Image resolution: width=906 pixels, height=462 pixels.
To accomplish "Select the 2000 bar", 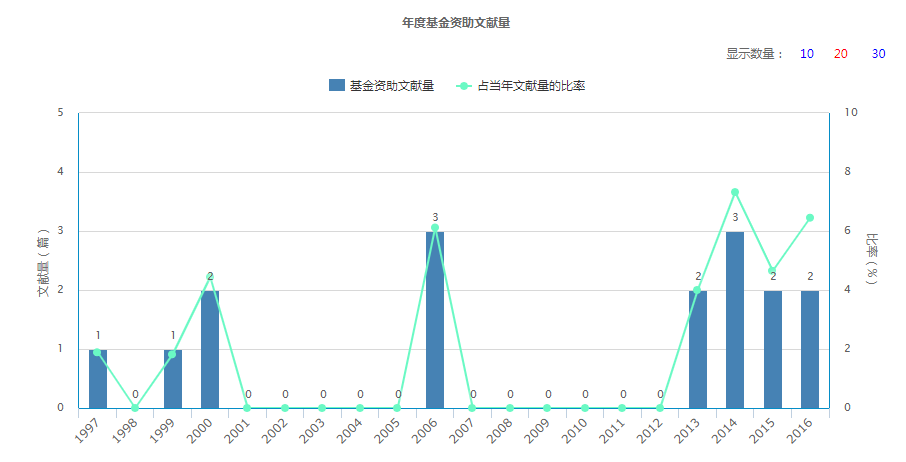I will click(x=210, y=349).
